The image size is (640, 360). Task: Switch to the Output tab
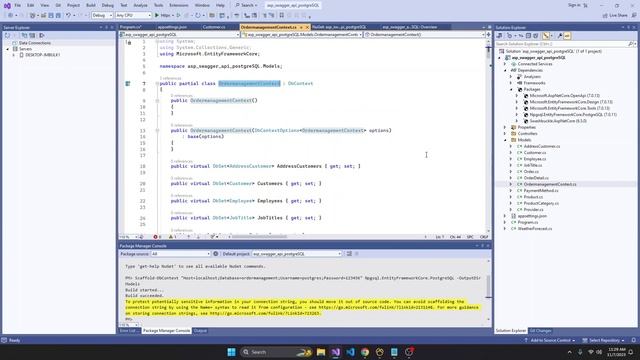coord(200,331)
